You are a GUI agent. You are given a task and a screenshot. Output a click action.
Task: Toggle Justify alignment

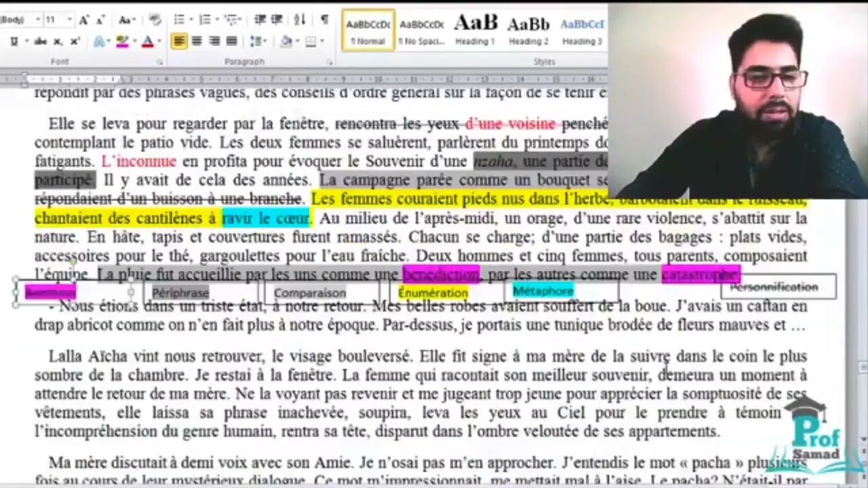click(231, 41)
